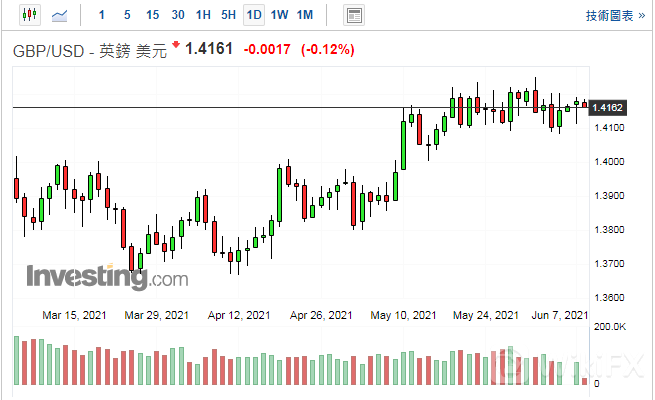
Task: Click the 1.4000 price axis label
Action: click(609, 162)
